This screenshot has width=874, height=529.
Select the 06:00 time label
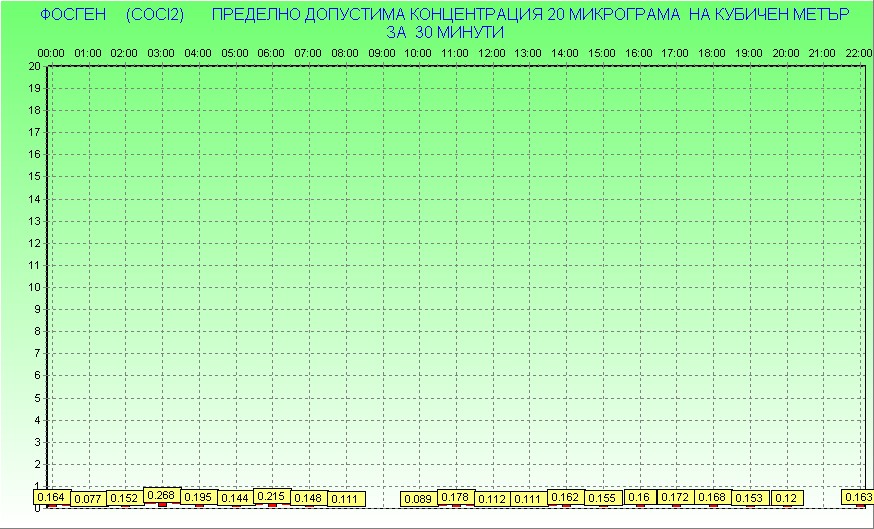(271, 54)
